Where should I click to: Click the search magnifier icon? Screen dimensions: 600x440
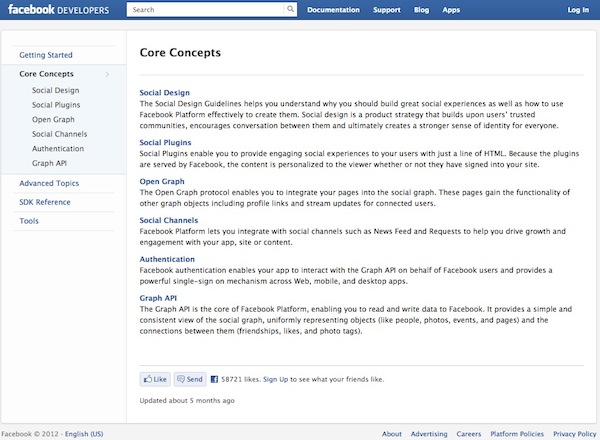point(290,9)
